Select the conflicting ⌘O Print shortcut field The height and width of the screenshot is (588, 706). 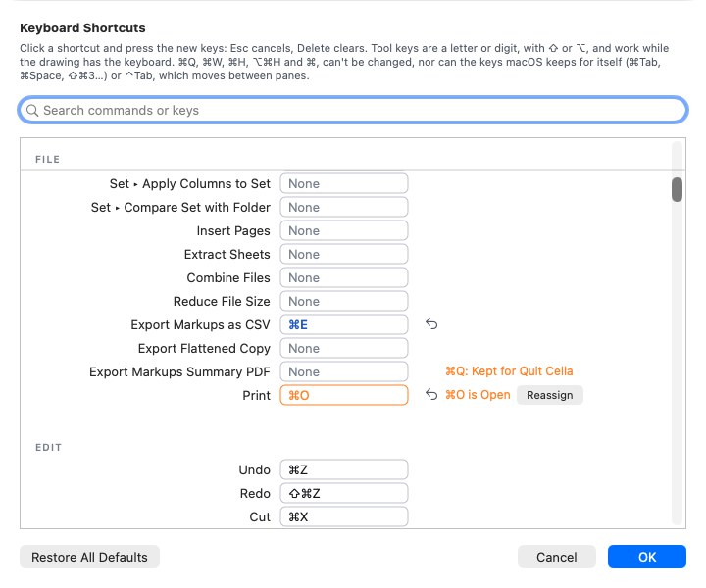(344, 395)
